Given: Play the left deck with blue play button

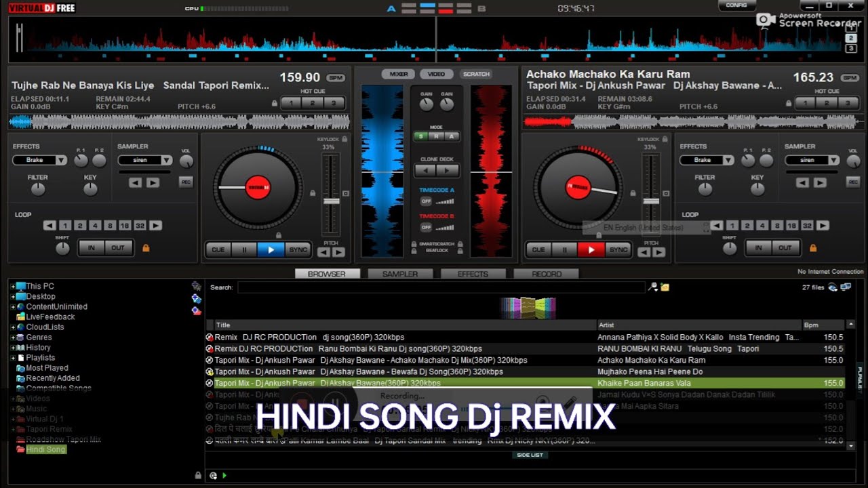Looking at the screenshot, I should coord(271,249).
